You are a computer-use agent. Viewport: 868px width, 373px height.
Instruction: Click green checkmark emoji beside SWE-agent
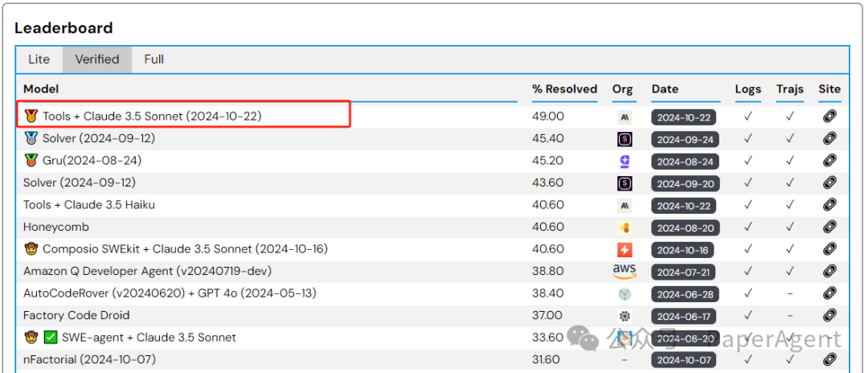point(51,337)
